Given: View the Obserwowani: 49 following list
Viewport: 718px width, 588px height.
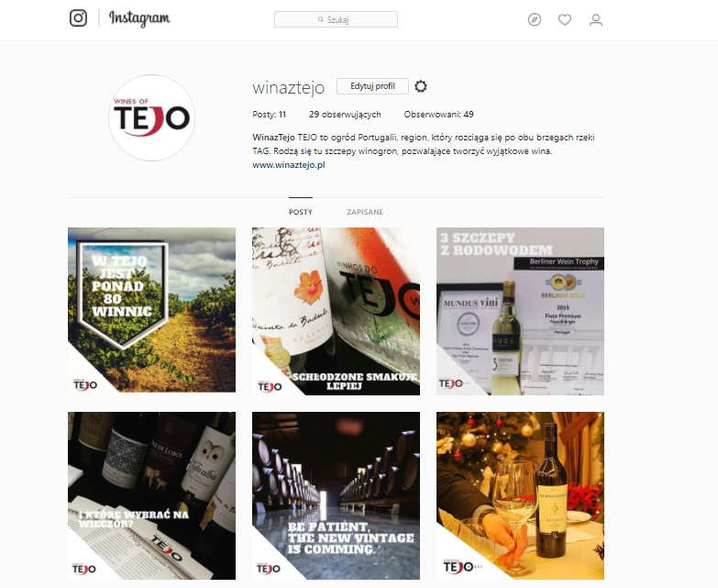Looking at the screenshot, I should 438,115.
